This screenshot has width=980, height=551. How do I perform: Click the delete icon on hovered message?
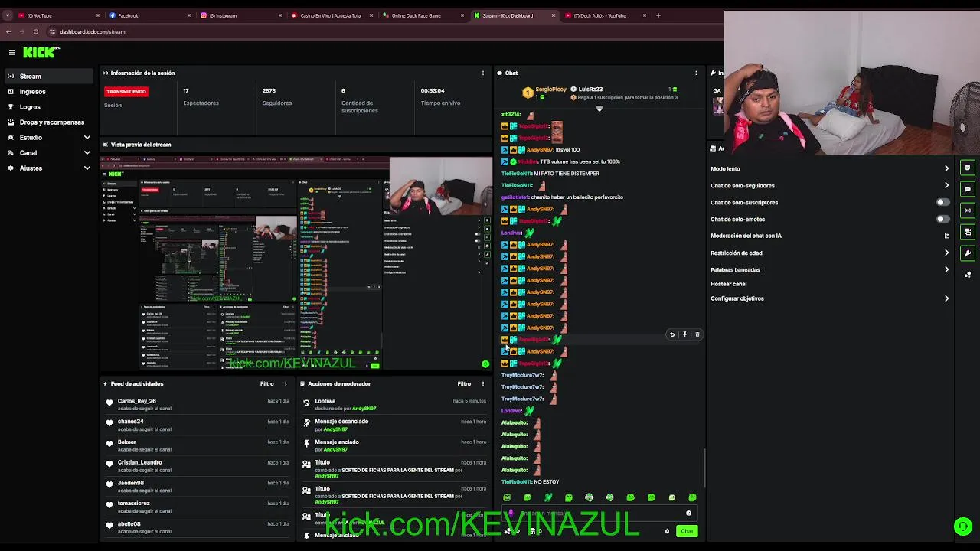coord(697,334)
